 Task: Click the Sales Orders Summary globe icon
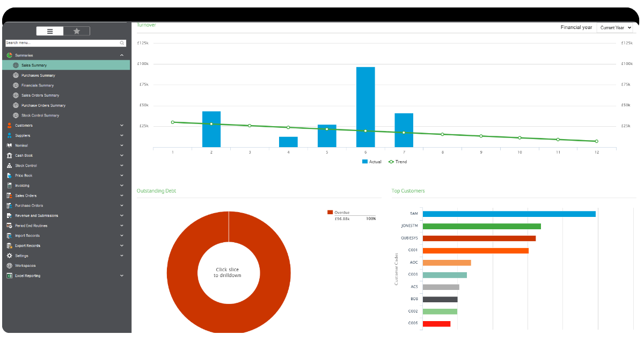point(16,95)
